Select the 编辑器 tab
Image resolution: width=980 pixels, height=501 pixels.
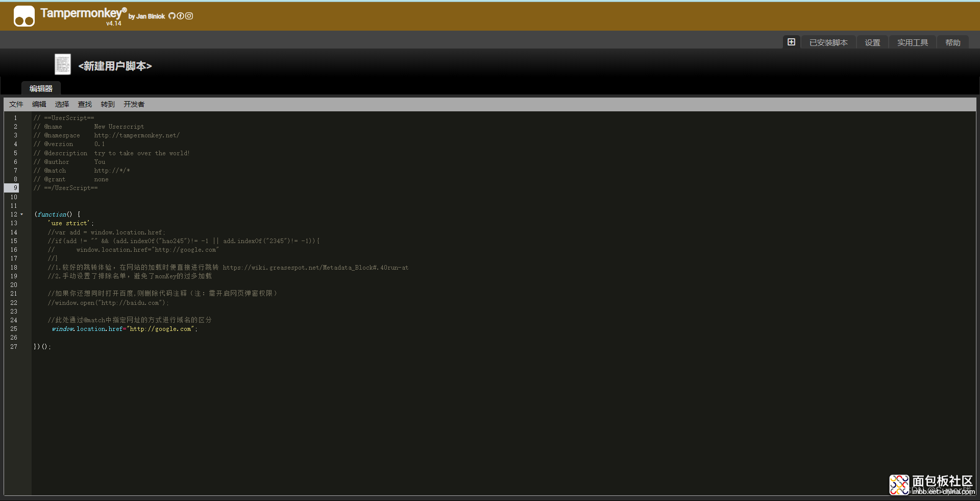click(41, 88)
